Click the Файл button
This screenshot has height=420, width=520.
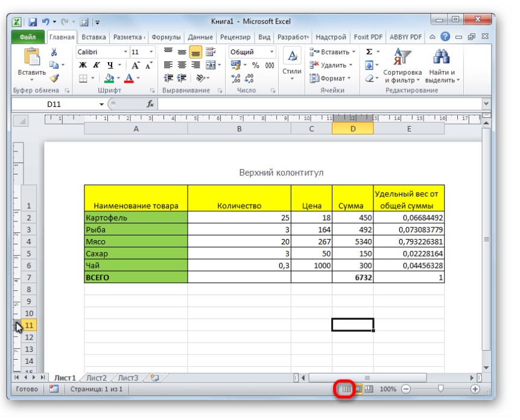28,37
